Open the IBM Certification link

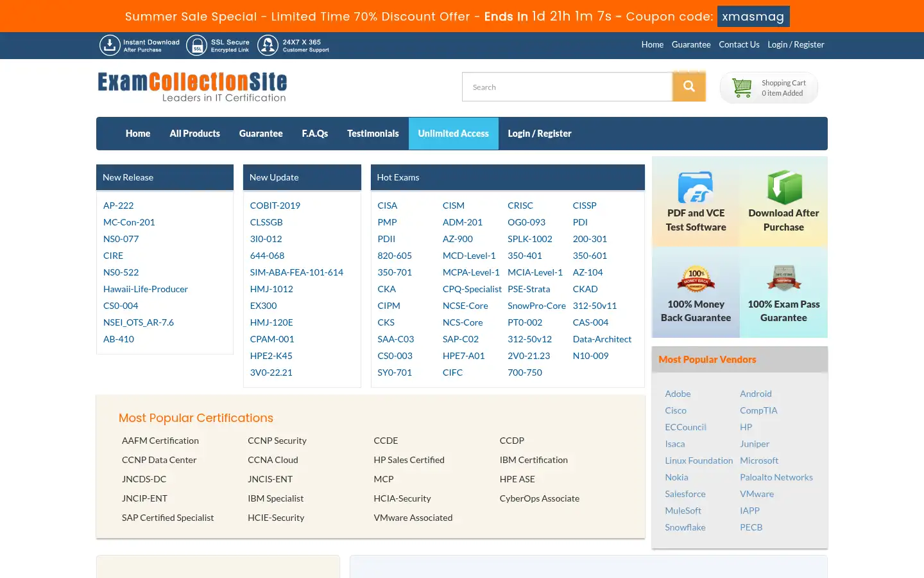534,460
